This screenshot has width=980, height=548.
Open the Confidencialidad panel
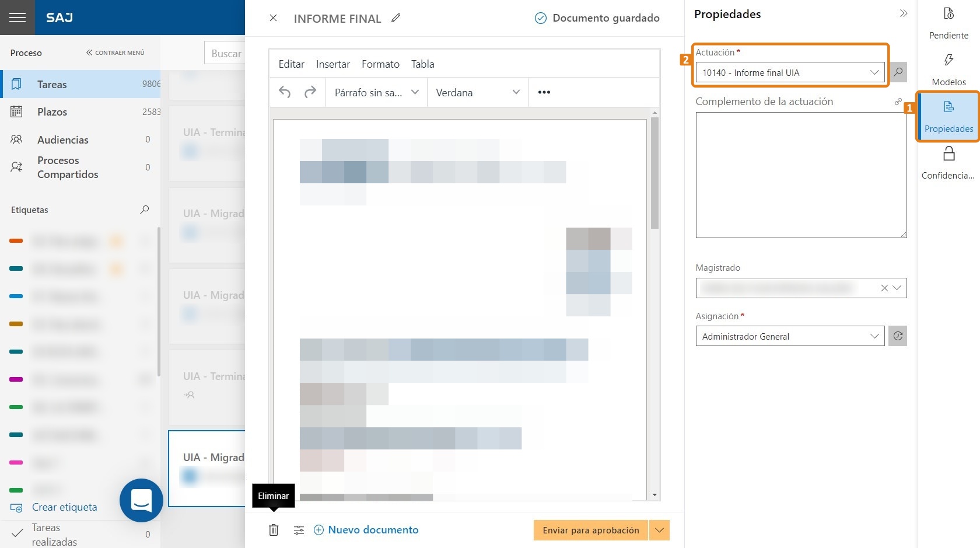tap(949, 163)
